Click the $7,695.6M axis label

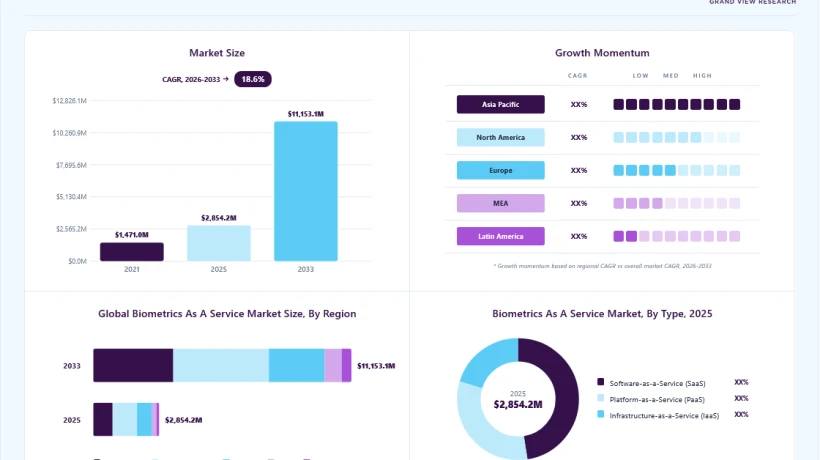pyautogui.click(x=71, y=165)
